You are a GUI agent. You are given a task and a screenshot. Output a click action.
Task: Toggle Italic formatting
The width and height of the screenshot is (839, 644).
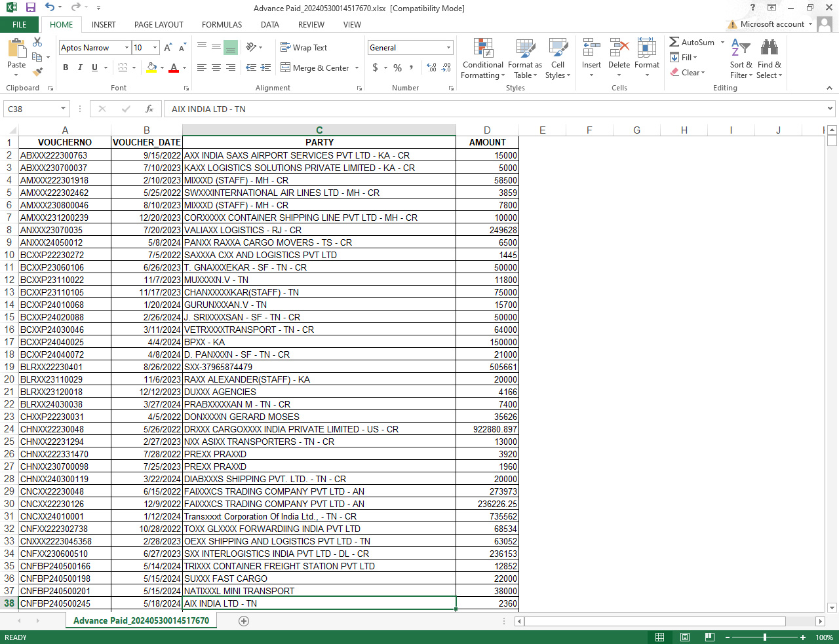80,67
